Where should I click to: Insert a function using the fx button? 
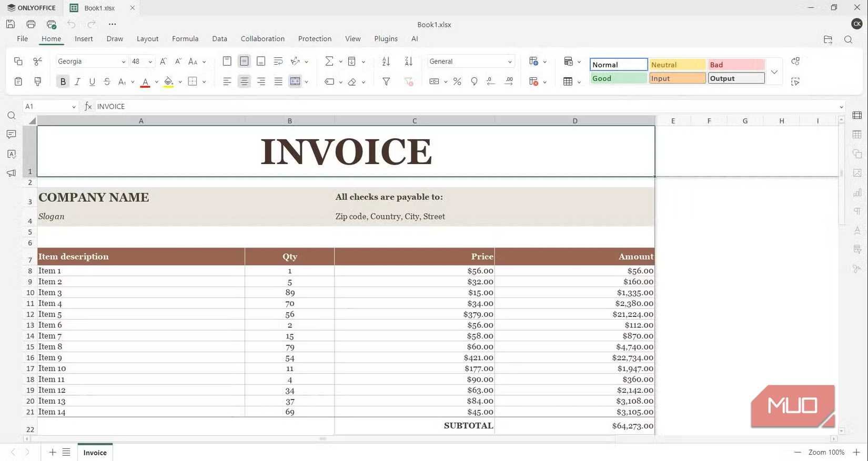click(x=88, y=106)
